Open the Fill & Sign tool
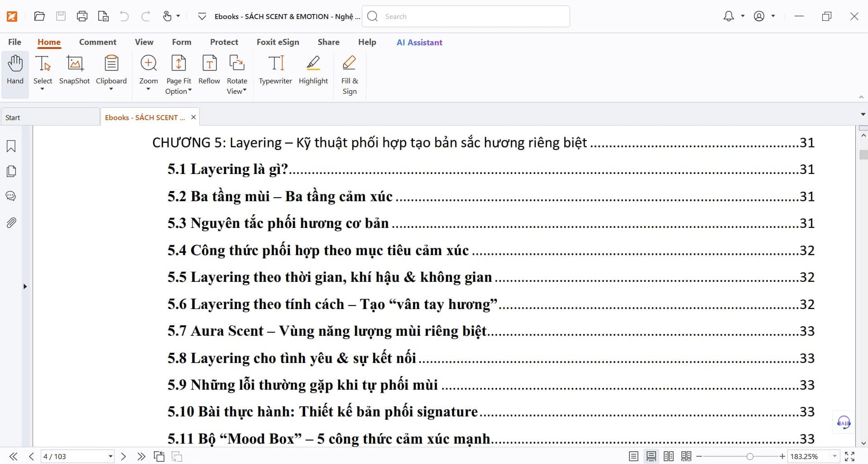This screenshot has height=464, width=868. pos(350,75)
